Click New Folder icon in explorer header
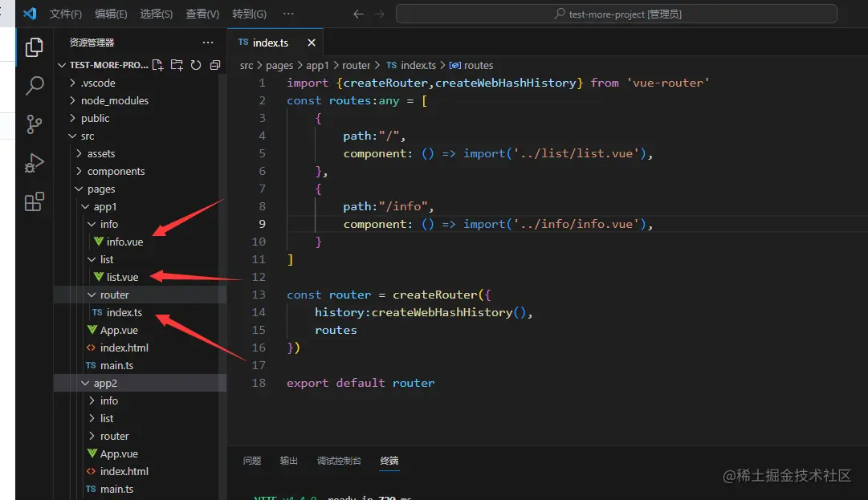Image resolution: width=868 pixels, height=500 pixels. click(x=177, y=65)
